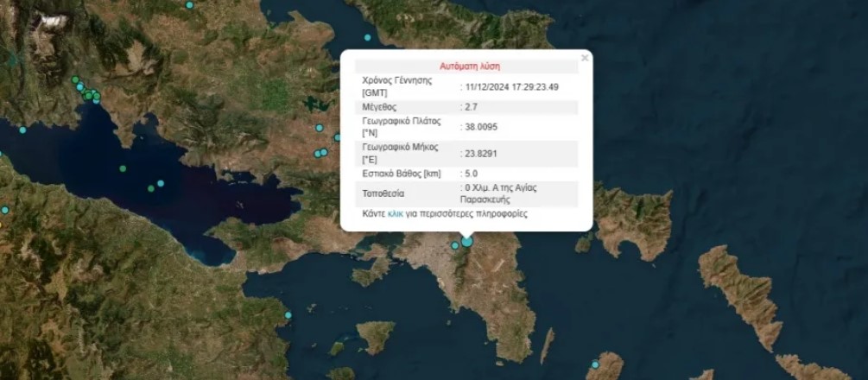868x380 pixels.
Task: Select the cyan marker at the western end of the gulf
Action: [22, 130]
